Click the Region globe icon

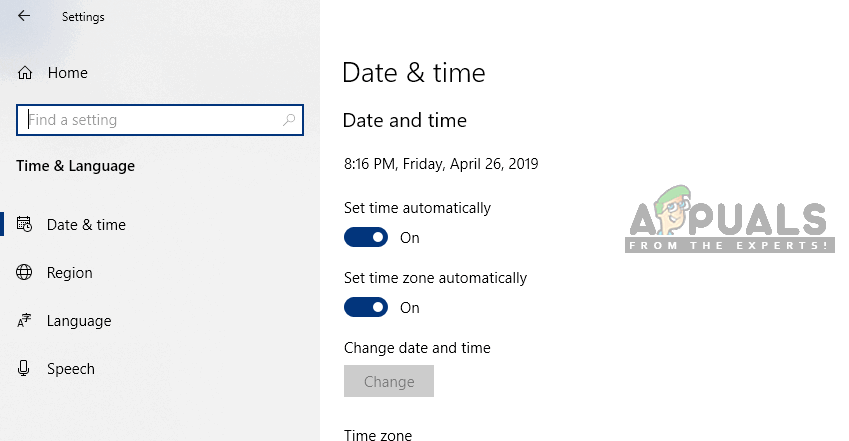pyautogui.click(x=25, y=273)
